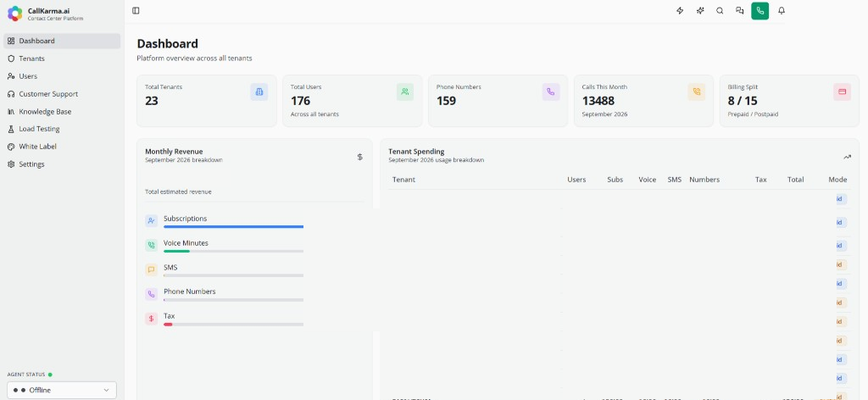Open Knowledge Base in the sidebar

[x=62, y=112]
